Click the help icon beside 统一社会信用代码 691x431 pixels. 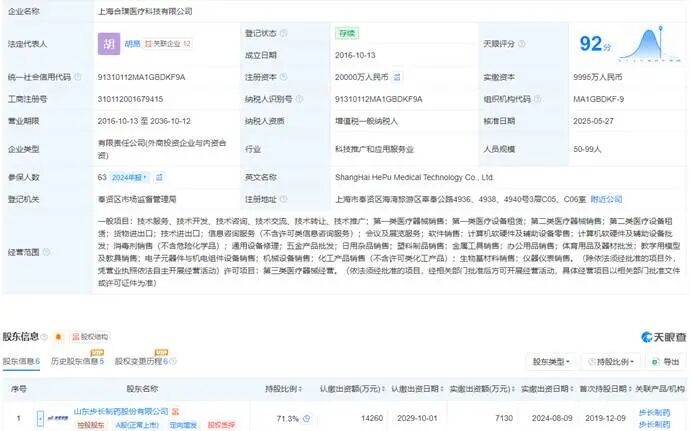tap(78, 77)
